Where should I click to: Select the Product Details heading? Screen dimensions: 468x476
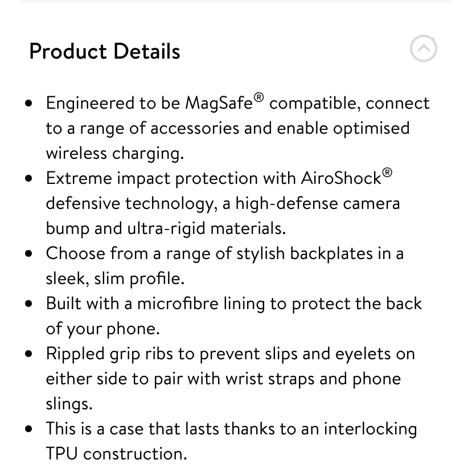click(x=104, y=51)
